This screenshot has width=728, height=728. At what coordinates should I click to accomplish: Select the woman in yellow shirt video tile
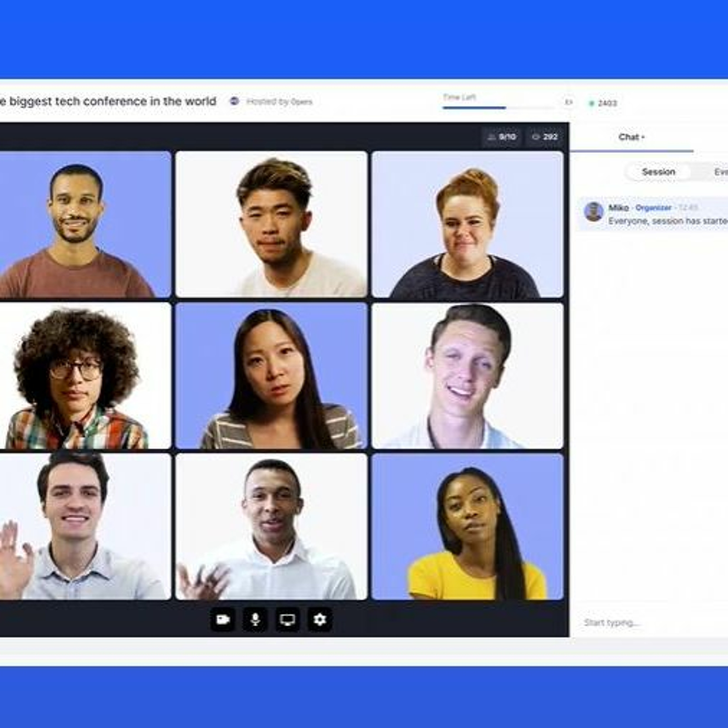[467, 526]
